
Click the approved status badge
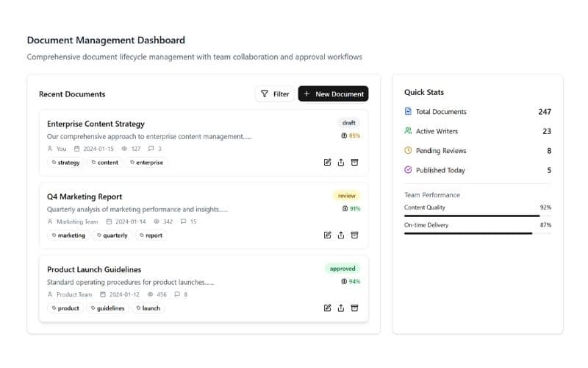pyautogui.click(x=343, y=269)
